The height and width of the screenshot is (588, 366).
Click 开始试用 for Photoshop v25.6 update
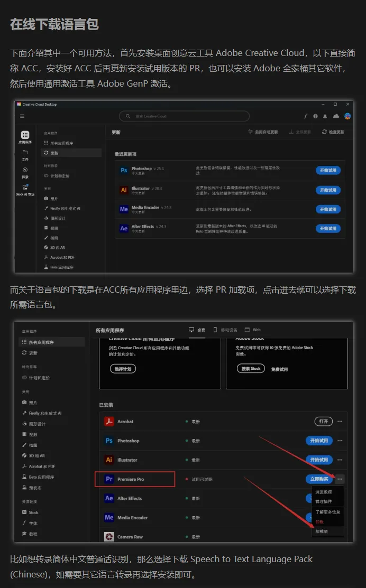pos(328,170)
